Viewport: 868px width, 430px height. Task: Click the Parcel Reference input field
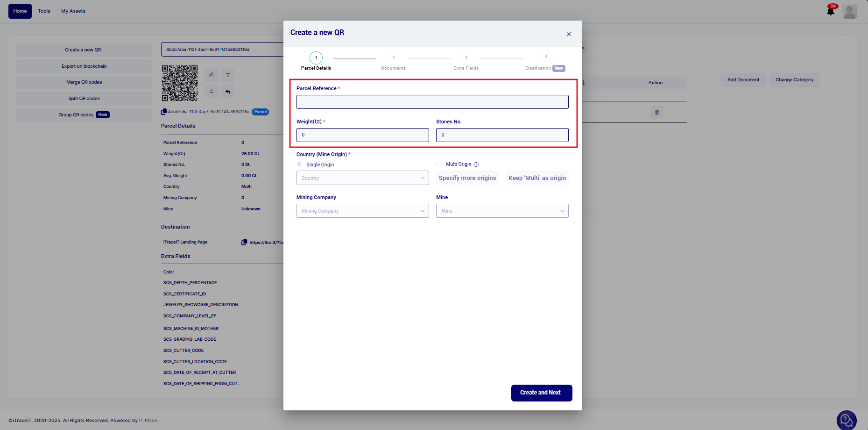[x=432, y=102]
